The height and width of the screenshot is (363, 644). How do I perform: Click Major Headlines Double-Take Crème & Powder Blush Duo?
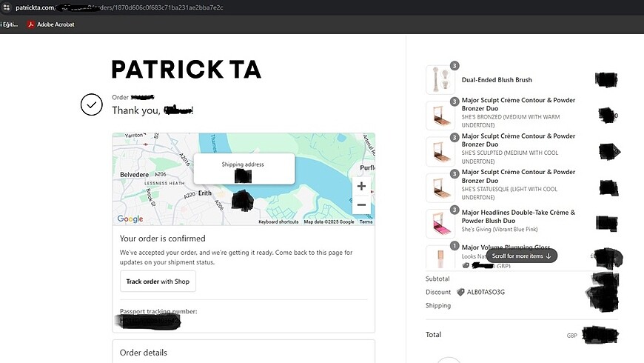coord(518,216)
